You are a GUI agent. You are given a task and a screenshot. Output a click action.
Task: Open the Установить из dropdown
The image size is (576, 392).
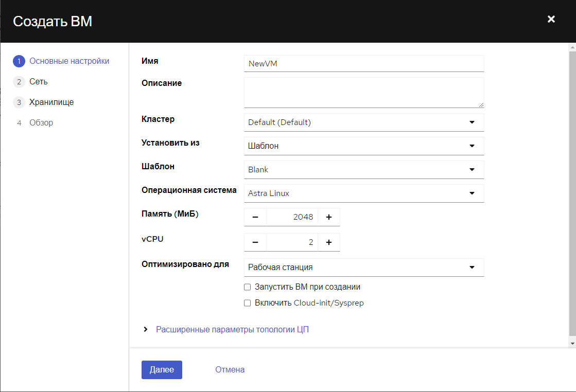point(364,146)
